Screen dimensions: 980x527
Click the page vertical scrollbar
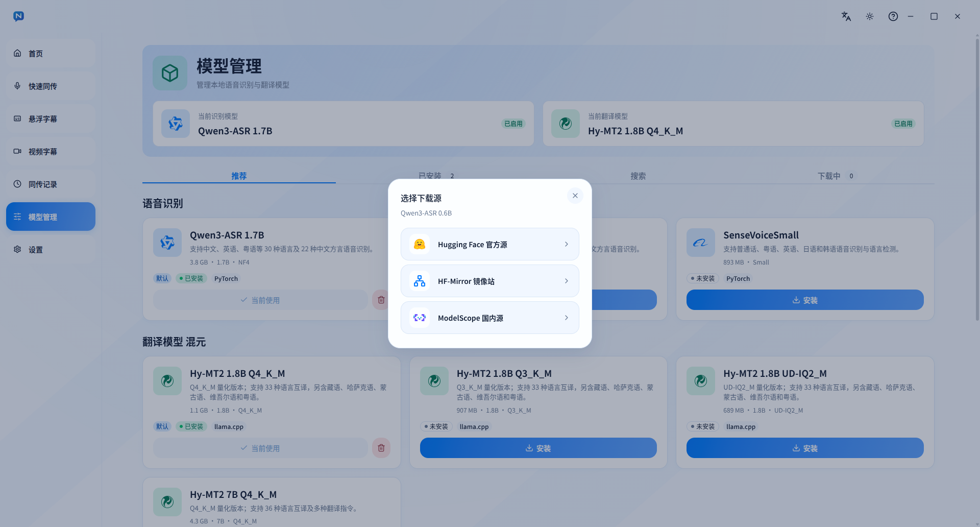click(977, 179)
